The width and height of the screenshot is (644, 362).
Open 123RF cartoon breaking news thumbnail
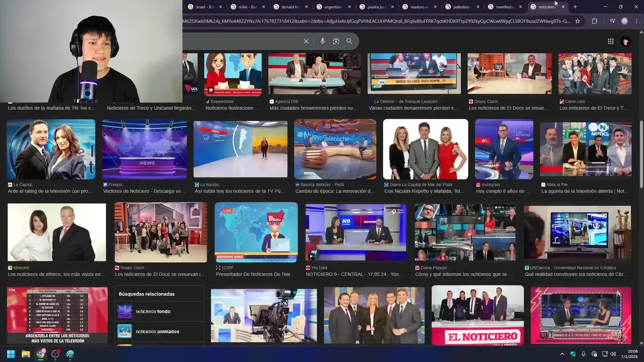256,232
